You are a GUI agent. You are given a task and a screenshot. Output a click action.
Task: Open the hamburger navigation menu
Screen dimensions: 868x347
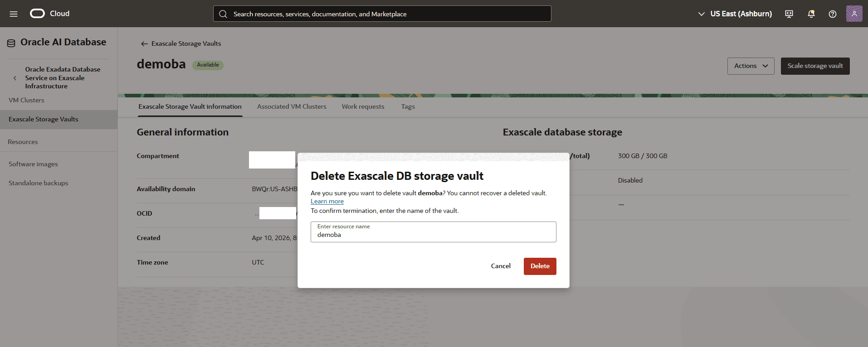pos(14,14)
